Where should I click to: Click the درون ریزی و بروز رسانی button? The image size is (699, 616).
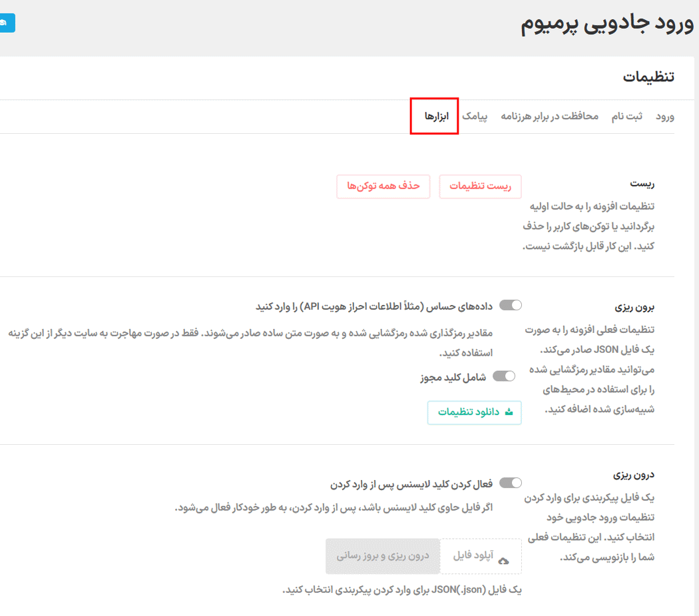click(x=383, y=556)
